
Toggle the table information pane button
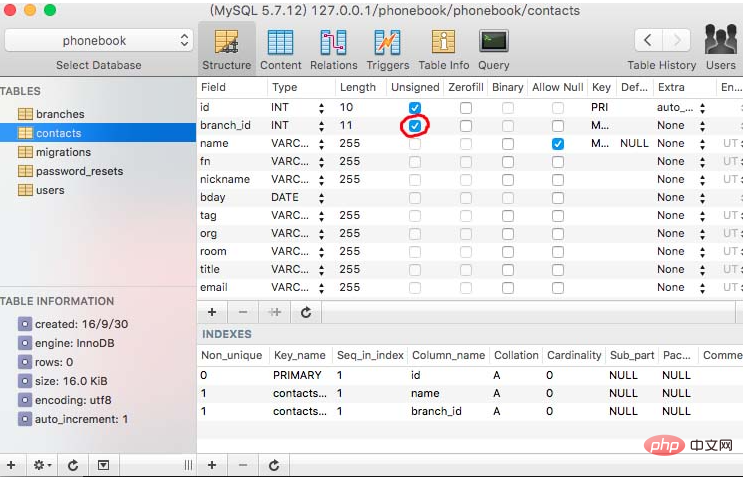point(103,465)
